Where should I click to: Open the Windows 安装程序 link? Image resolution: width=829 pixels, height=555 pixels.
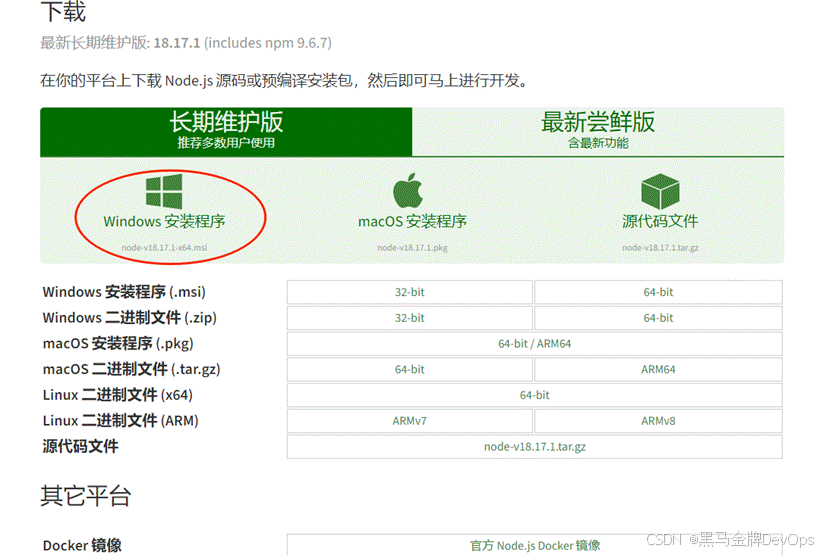tap(164, 221)
